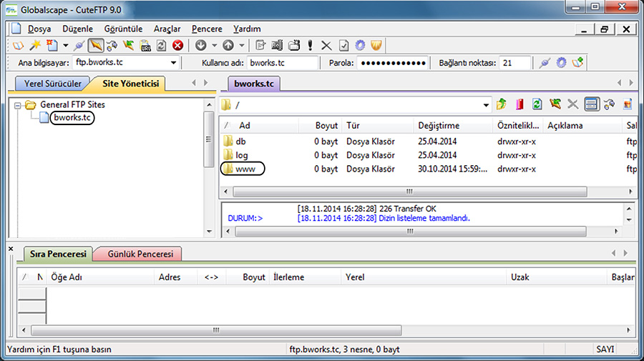Open the Pencere menu
The image size is (644, 361).
pos(207,29)
